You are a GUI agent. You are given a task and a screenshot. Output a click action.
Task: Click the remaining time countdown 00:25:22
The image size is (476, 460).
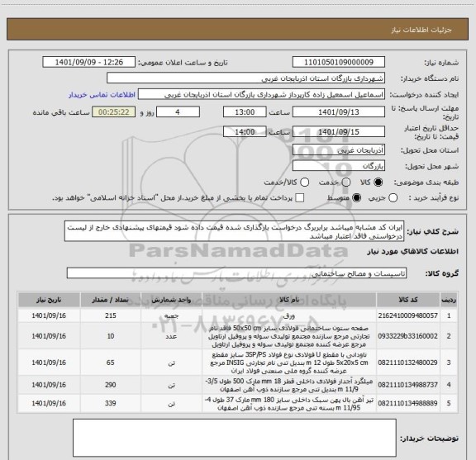coord(114,112)
